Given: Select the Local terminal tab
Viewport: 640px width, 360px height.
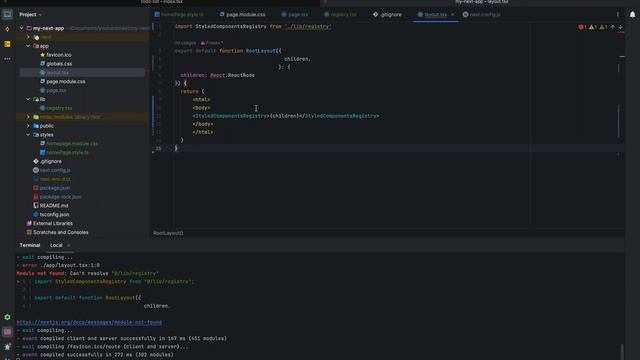Looking at the screenshot, I should pos(56,245).
